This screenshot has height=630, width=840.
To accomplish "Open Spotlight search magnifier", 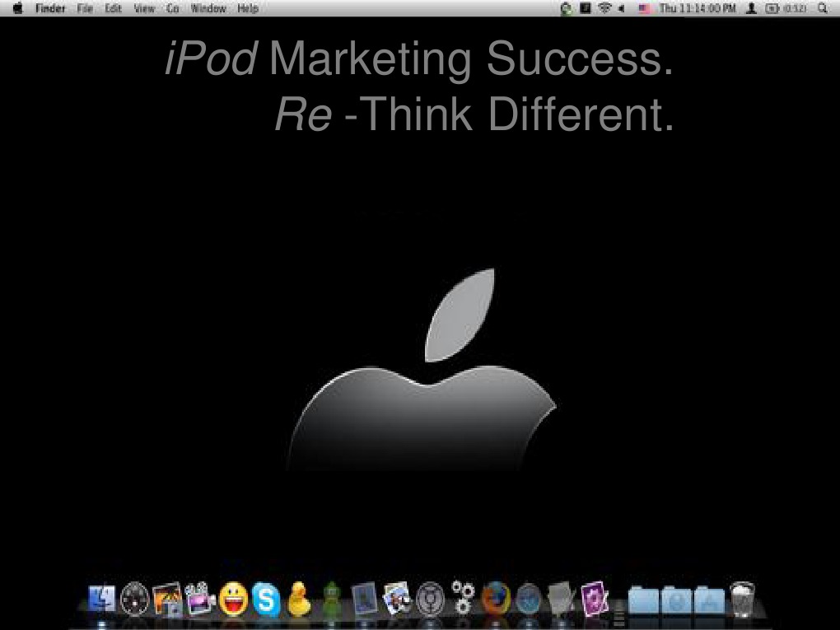I will coord(823,8).
